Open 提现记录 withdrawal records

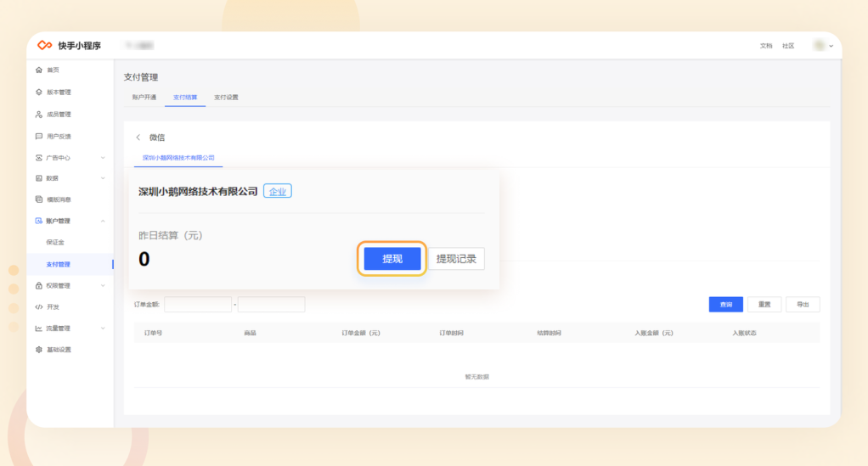click(x=456, y=258)
